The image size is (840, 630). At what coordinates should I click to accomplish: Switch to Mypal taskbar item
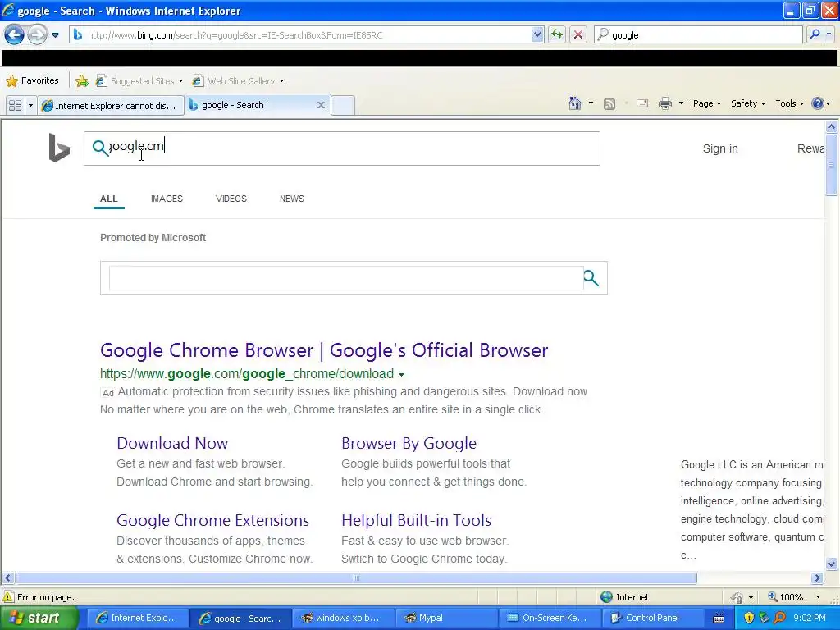[445, 619]
